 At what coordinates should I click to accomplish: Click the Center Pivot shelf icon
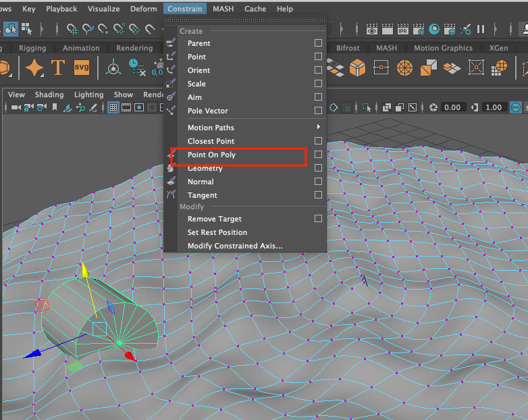tap(113, 68)
